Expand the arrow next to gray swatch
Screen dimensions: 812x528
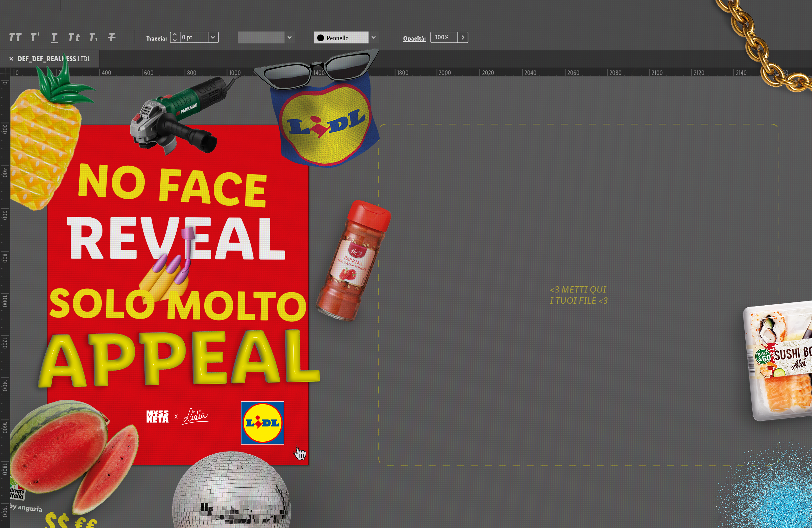(x=290, y=37)
